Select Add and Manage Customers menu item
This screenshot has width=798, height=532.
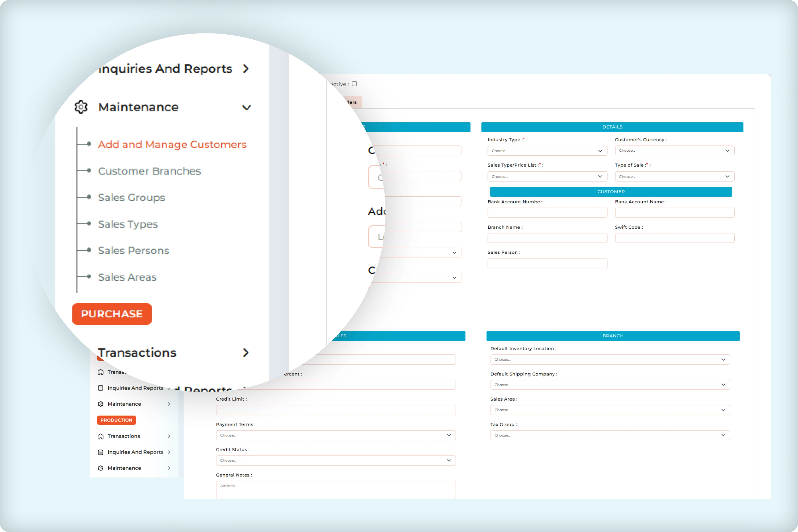pos(172,144)
